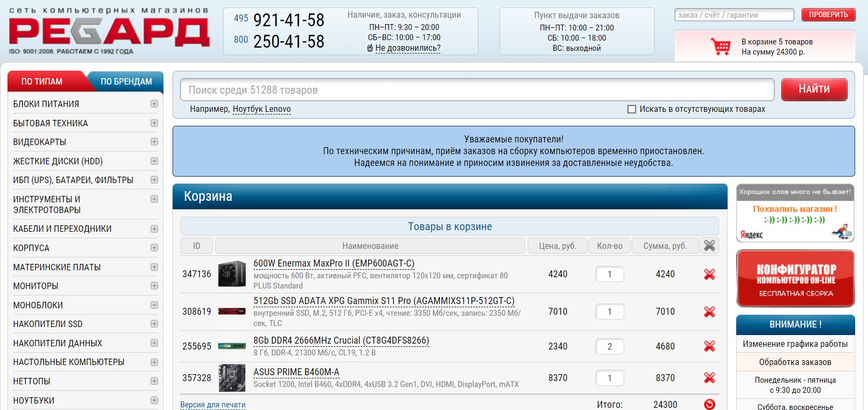Edit quantity field for Enermax power supply
868x410 pixels.
coord(610,274)
